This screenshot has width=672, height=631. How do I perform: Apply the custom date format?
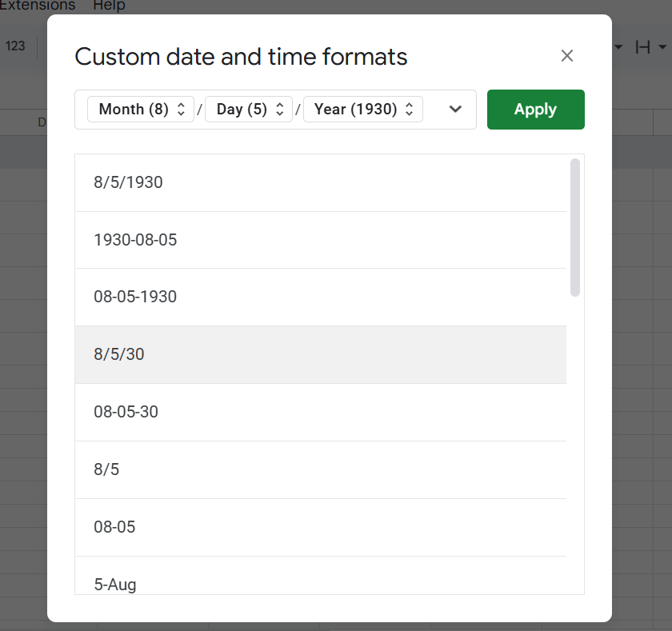pyautogui.click(x=535, y=110)
